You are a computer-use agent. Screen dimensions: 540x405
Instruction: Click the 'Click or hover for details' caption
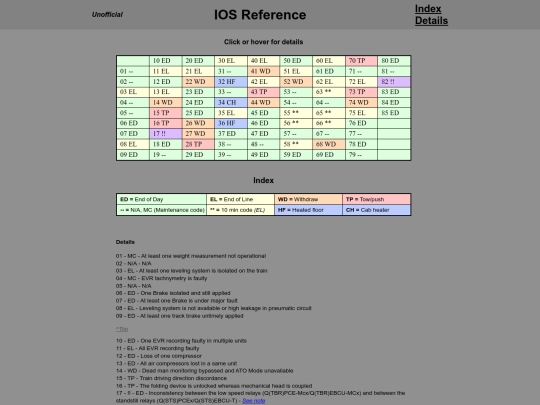tap(263, 42)
